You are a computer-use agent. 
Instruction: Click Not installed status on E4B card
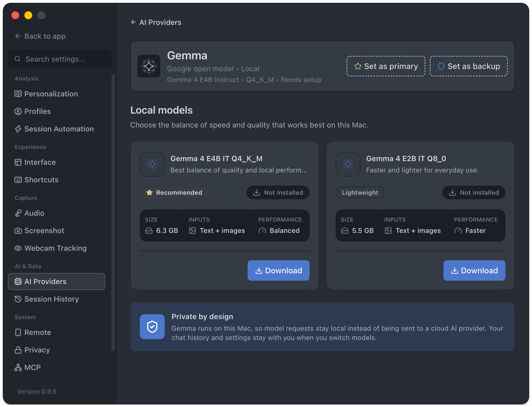(x=278, y=192)
